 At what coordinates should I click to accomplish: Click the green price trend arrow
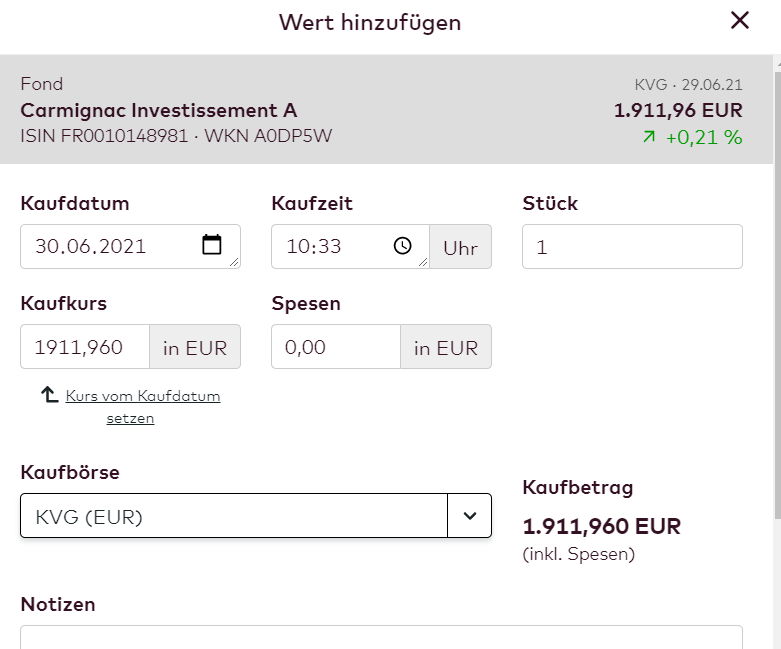click(649, 138)
